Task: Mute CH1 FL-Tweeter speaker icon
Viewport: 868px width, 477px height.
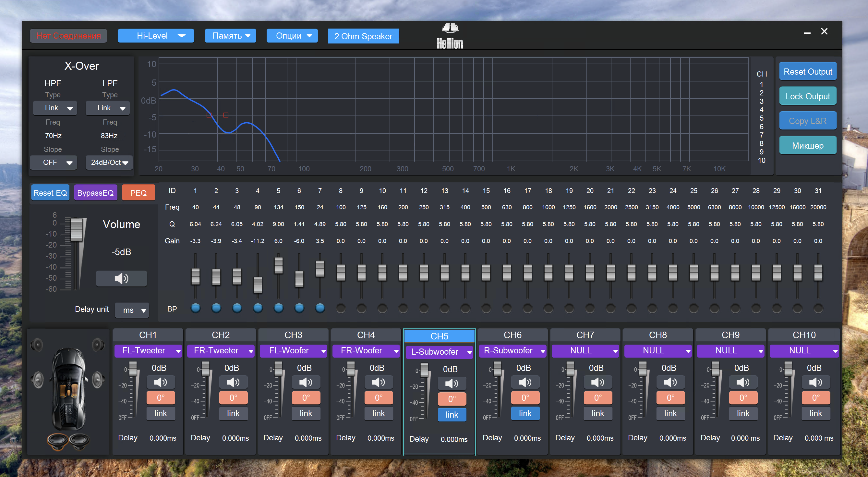Action: click(160, 382)
